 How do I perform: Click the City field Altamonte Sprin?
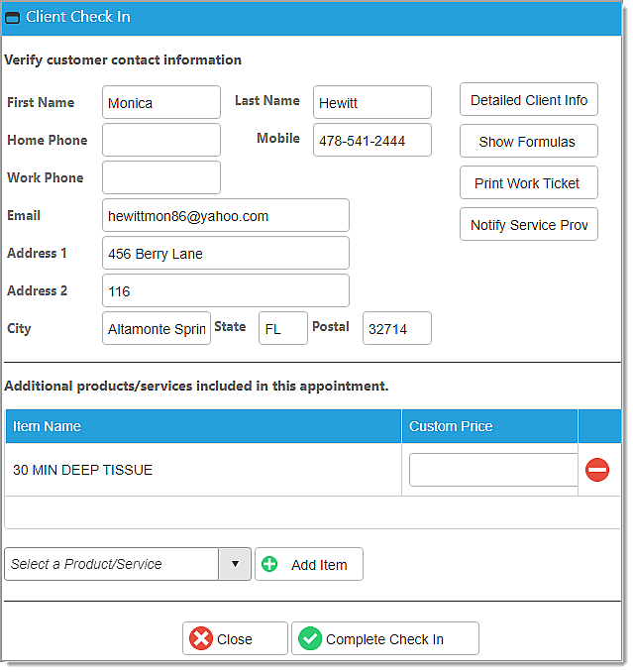[157, 328]
